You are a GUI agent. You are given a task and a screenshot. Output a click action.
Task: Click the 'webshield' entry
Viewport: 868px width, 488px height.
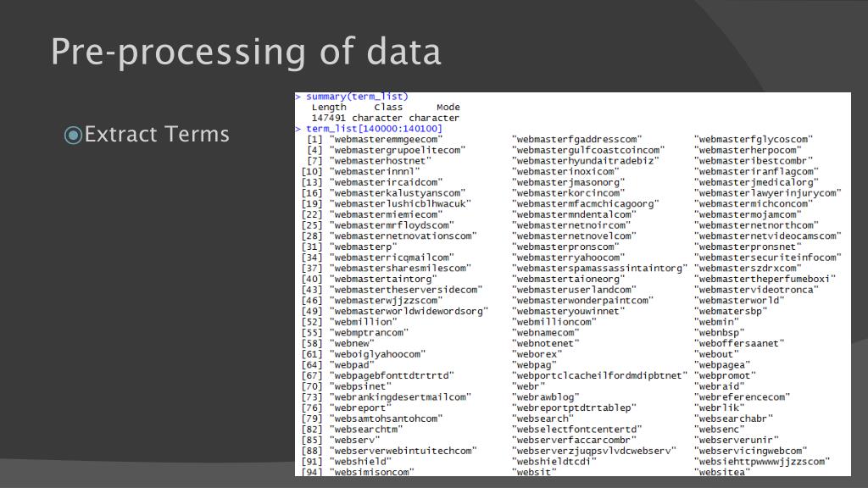(x=360, y=462)
